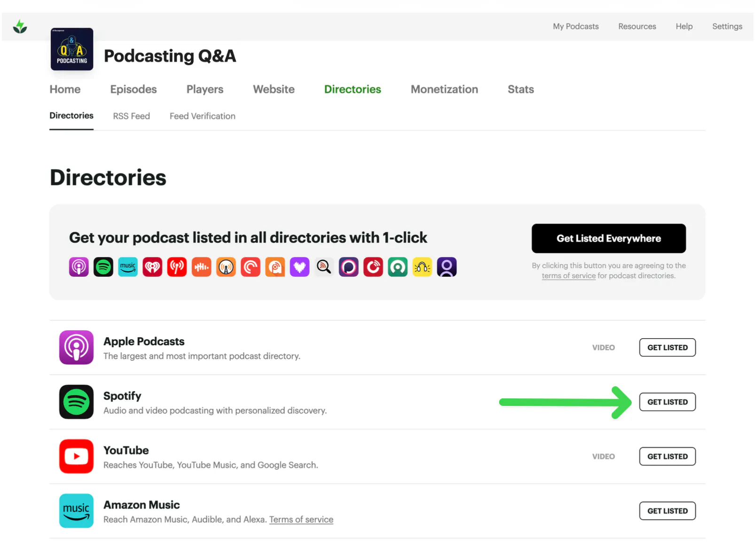Image resolution: width=755 pixels, height=560 pixels.
Task: Click the large Amazon Music row icon
Action: click(x=76, y=511)
